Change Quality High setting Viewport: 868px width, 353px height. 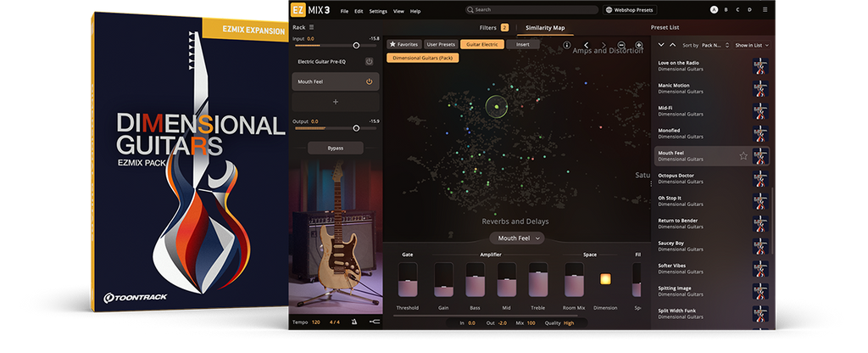click(569, 322)
